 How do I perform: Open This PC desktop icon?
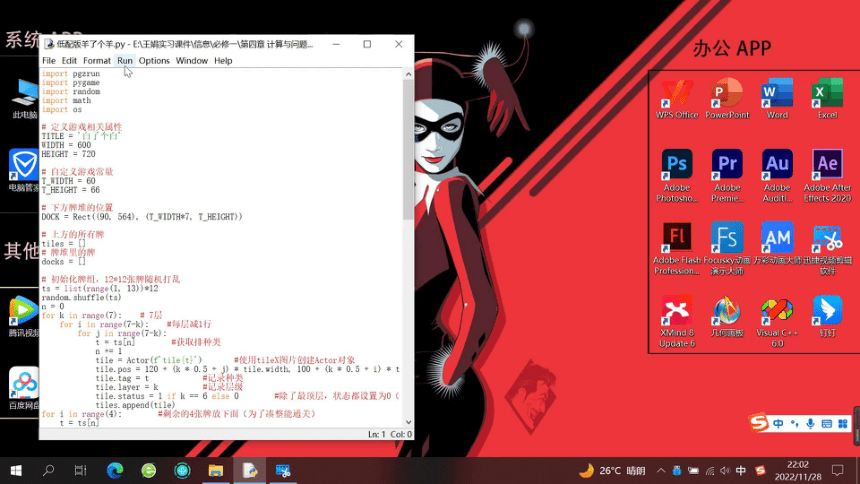point(25,99)
